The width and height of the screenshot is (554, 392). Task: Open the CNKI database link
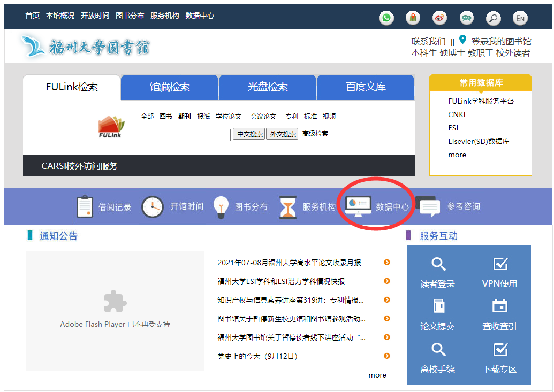[x=457, y=114]
